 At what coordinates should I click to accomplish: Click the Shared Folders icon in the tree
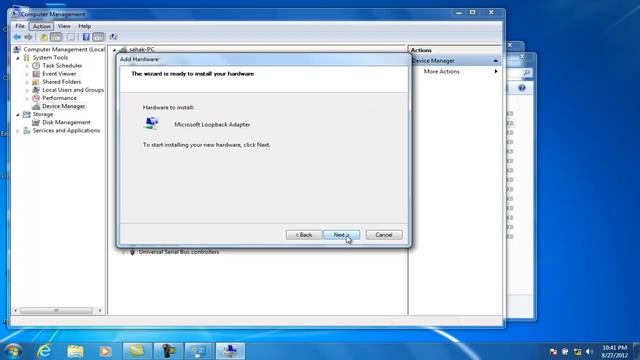pos(36,82)
